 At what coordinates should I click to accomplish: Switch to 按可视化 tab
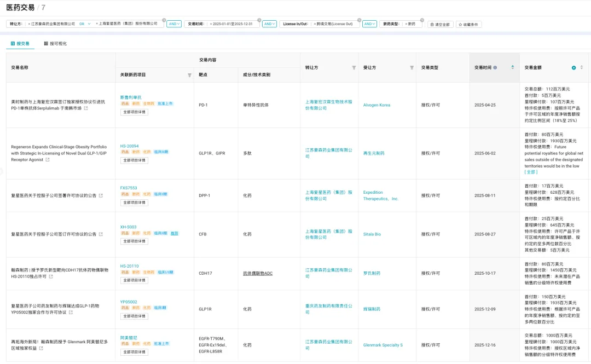tap(55, 43)
